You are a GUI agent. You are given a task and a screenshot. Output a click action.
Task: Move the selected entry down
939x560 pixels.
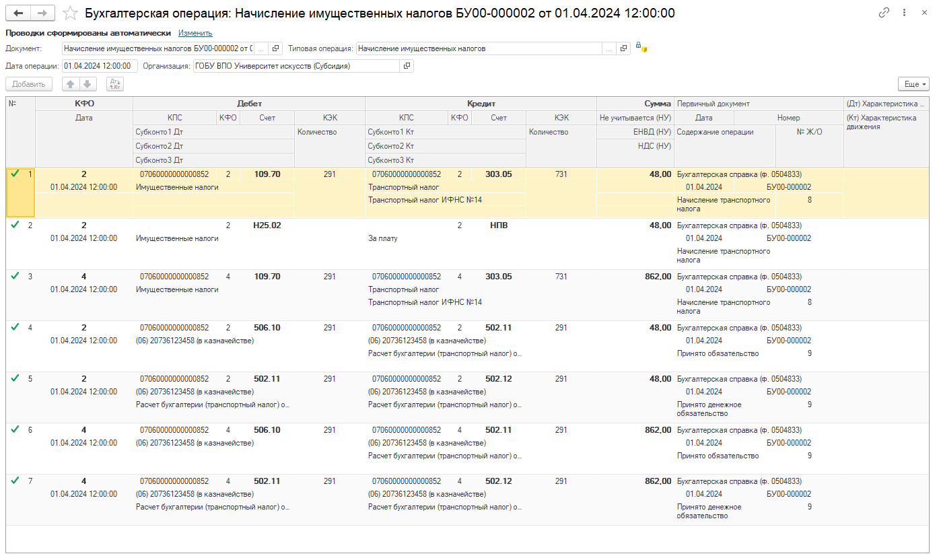coord(88,84)
